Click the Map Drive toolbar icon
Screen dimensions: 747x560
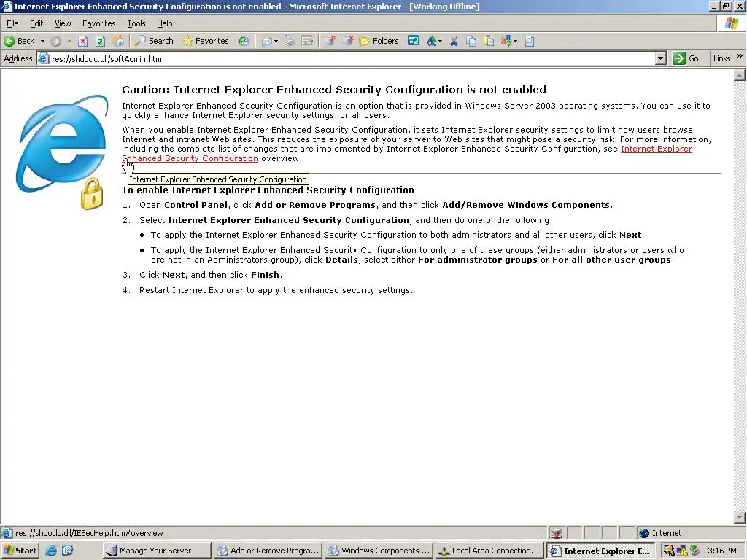click(330, 41)
